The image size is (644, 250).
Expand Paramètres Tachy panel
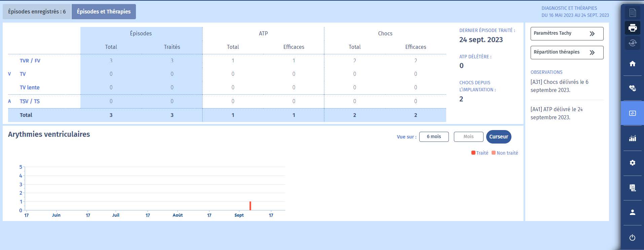pos(567,33)
